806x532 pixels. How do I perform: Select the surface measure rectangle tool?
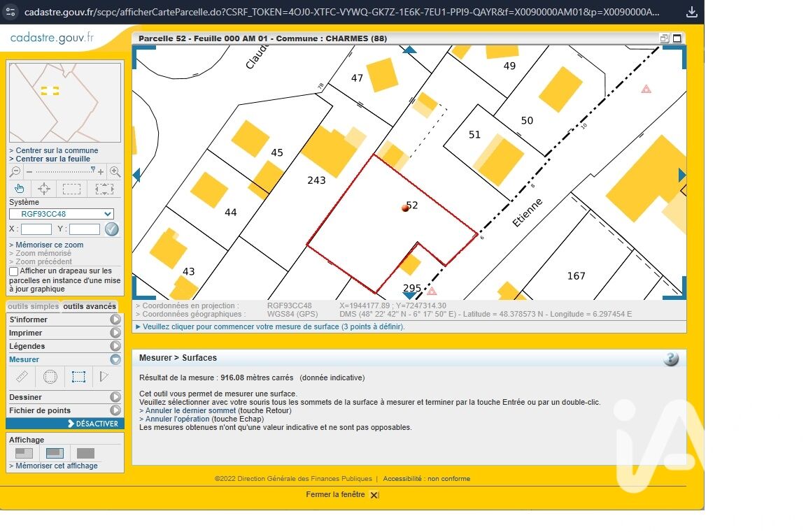tap(78, 377)
